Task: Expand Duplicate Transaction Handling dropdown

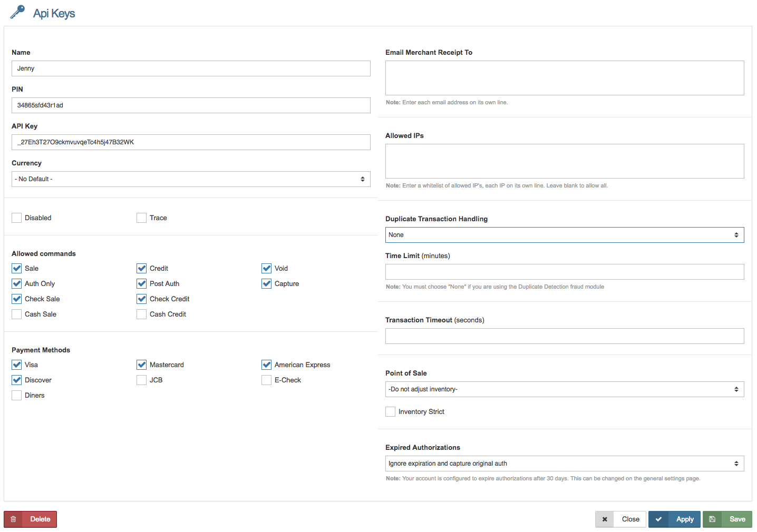Action: coord(564,235)
